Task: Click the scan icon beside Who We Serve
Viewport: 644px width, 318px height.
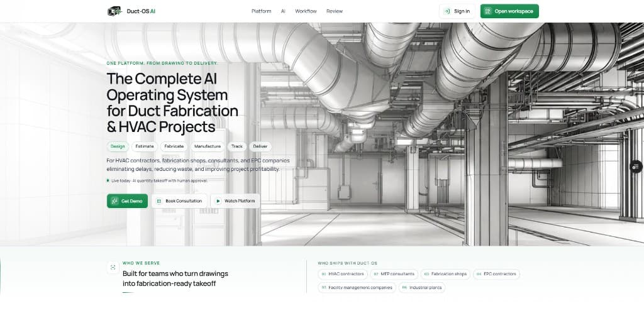Action: point(113,268)
